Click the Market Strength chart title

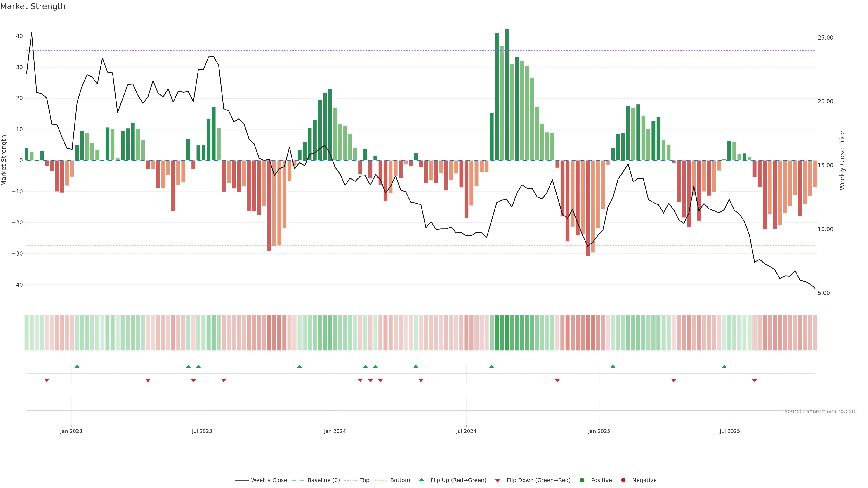tap(33, 6)
